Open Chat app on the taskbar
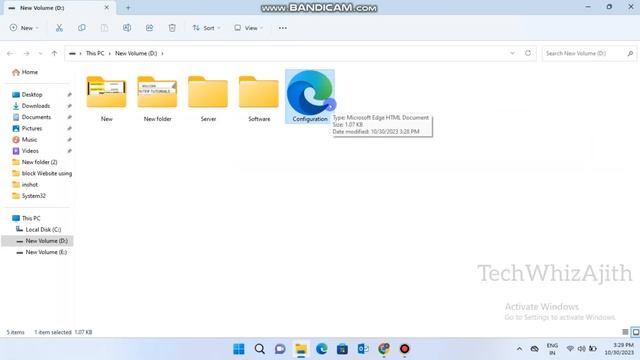This screenshot has height=360, width=640. pyautogui.click(x=280, y=349)
